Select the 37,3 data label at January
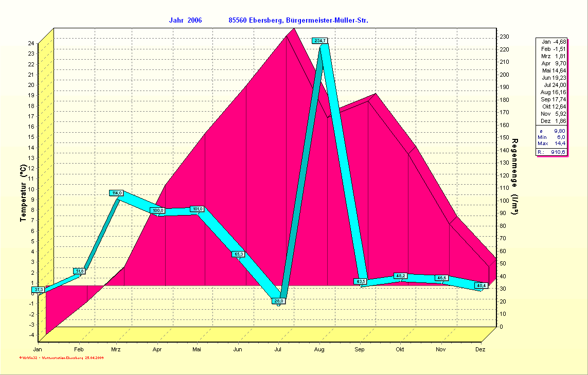The height and width of the screenshot is (375, 588). pos(39,290)
